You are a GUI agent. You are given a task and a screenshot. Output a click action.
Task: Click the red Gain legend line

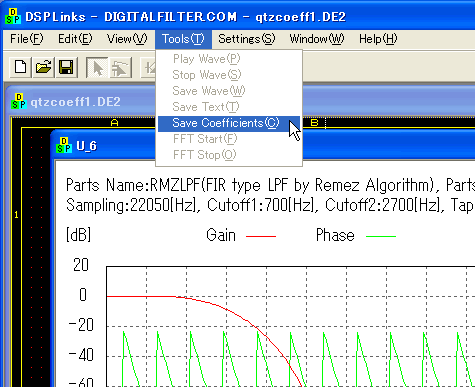pos(261,236)
